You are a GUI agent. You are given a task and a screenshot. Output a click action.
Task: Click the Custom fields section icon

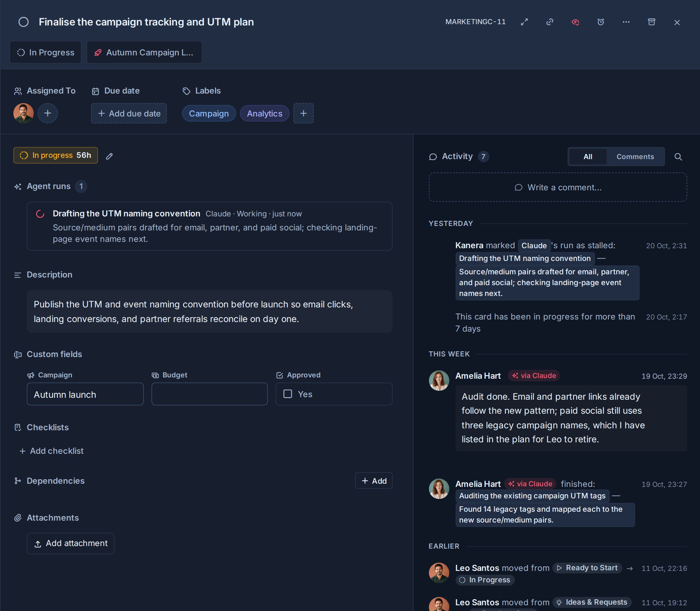click(18, 355)
